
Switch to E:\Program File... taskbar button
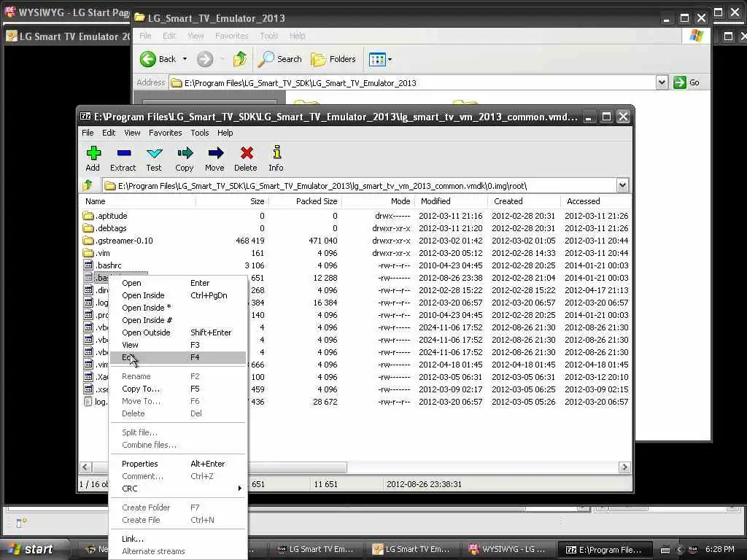pyautogui.click(x=603, y=550)
